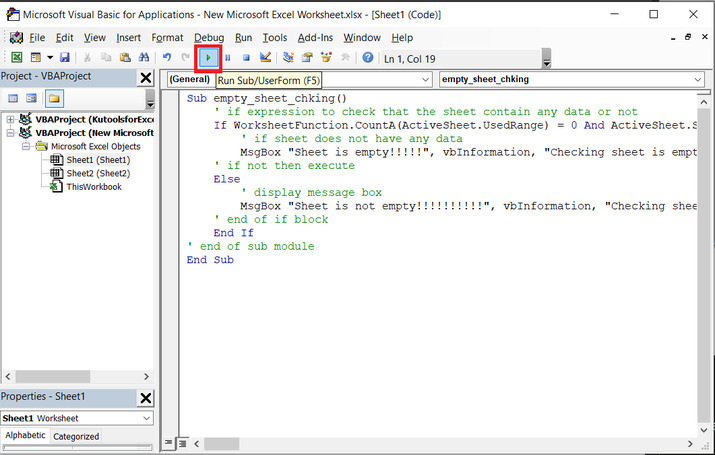Switch to the Categorized properties tab

pyautogui.click(x=76, y=436)
